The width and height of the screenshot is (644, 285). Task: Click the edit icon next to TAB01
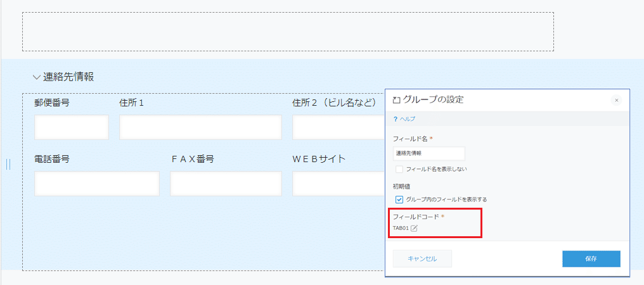coord(414,229)
